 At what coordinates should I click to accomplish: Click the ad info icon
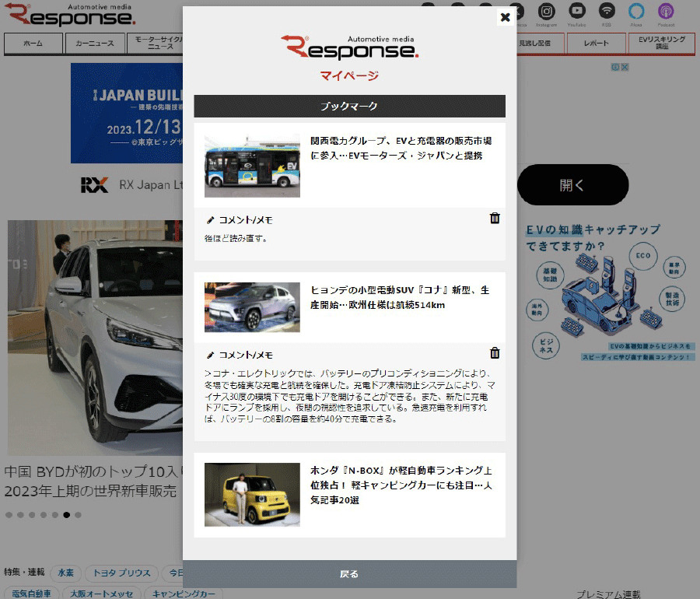click(616, 67)
